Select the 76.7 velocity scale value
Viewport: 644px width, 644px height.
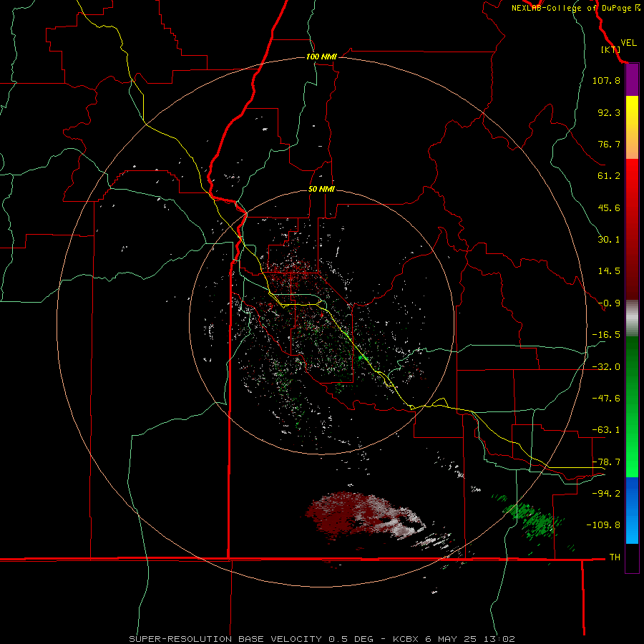[x=609, y=144]
